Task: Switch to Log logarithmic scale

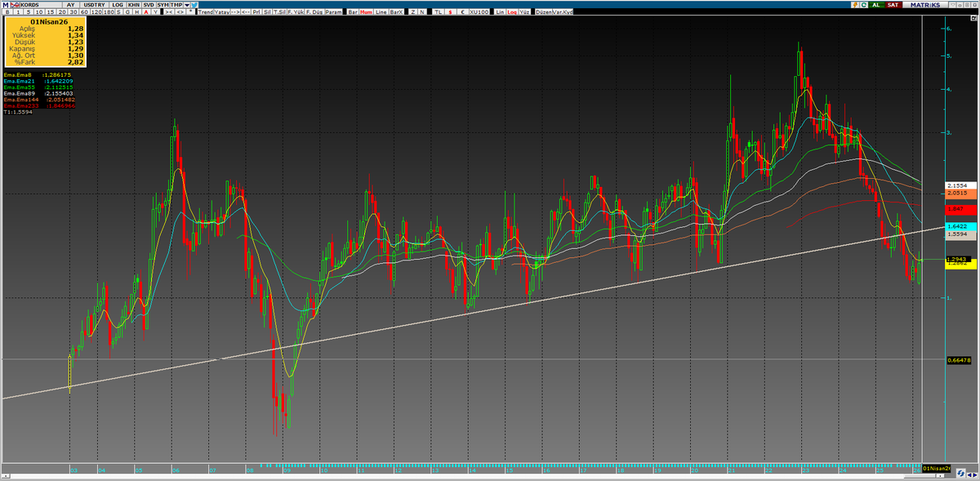Action: (512, 12)
